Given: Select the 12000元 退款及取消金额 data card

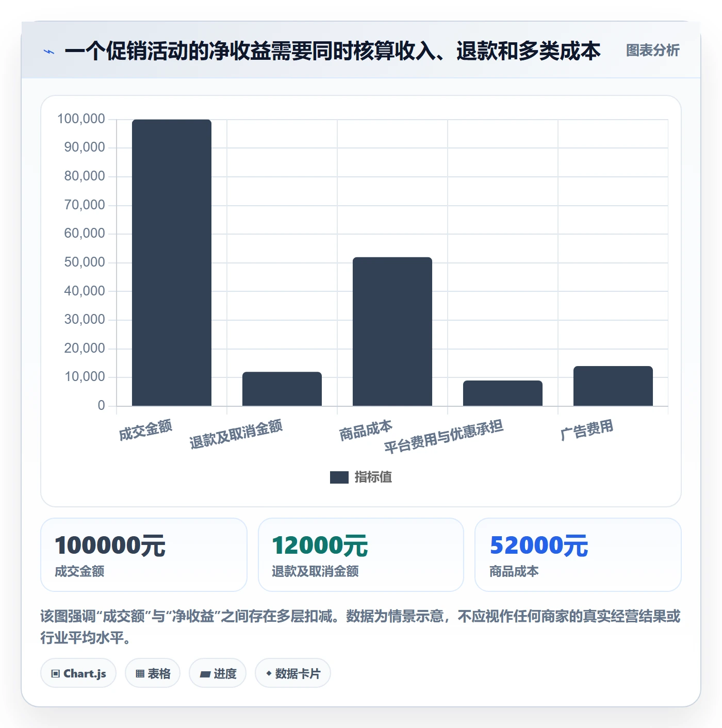Looking at the screenshot, I should click(x=361, y=555).
